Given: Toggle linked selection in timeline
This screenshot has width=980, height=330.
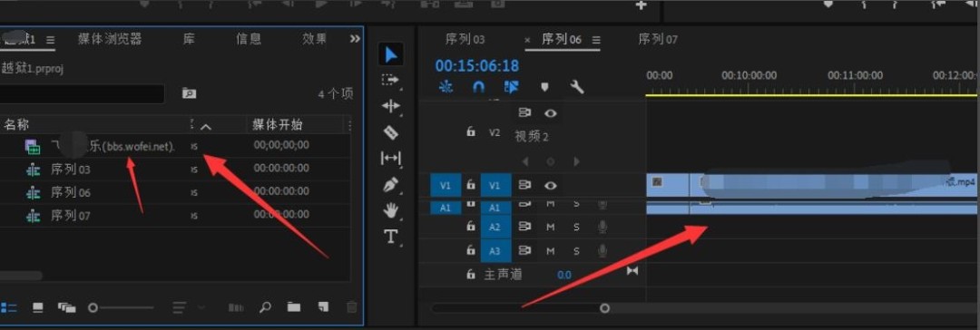Looking at the screenshot, I should [x=511, y=88].
